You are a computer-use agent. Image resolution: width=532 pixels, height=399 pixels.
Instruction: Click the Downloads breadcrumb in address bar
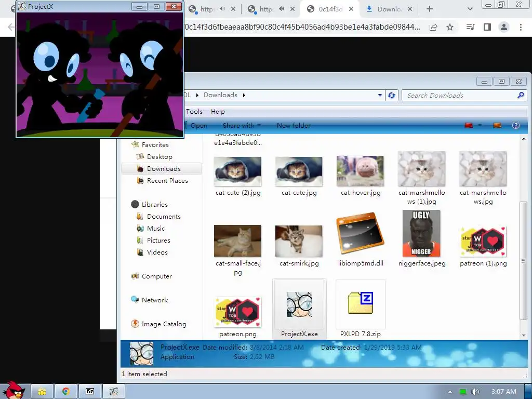click(220, 95)
